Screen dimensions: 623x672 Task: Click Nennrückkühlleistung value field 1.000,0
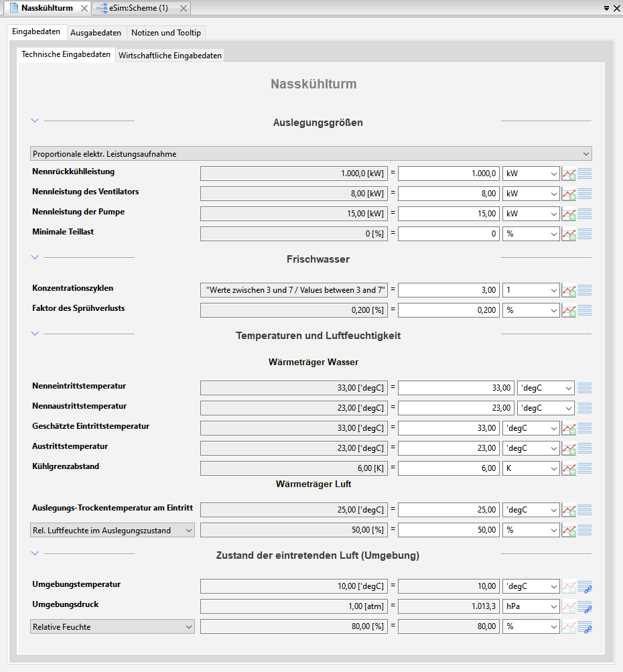(449, 174)
